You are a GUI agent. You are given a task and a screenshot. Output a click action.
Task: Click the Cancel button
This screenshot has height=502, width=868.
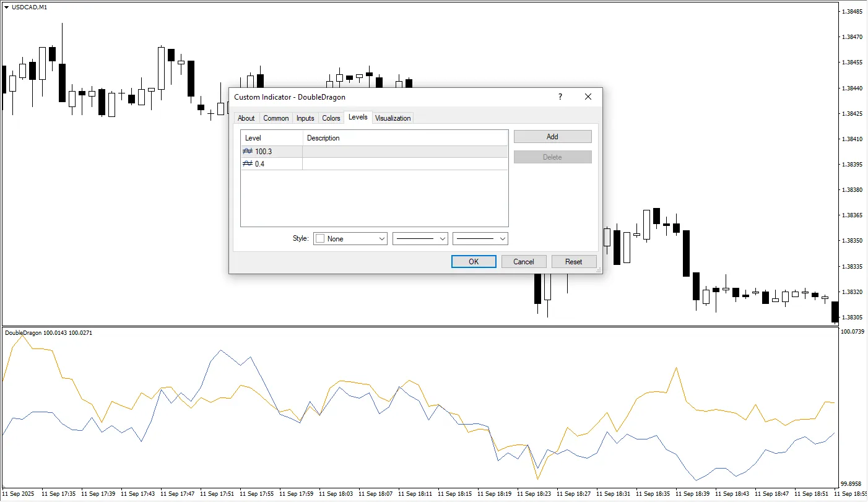(x=524, y=262)
